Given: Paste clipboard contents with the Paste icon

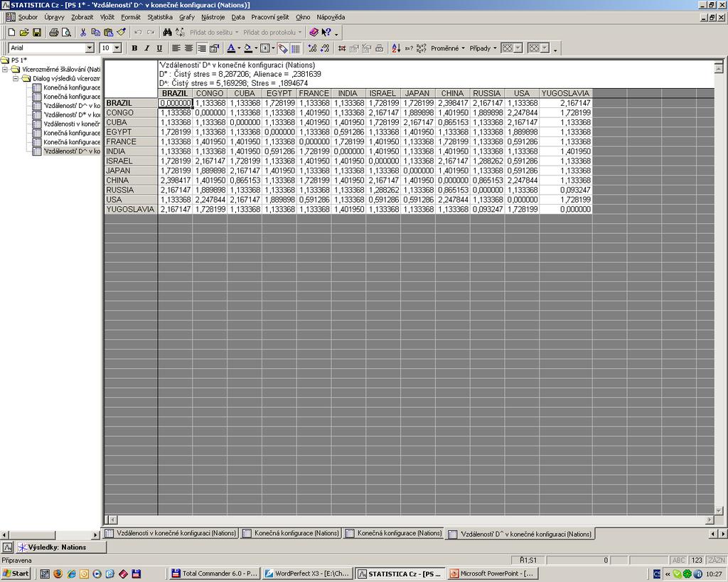Looking at the screenshot, I should tap(108, 33).
